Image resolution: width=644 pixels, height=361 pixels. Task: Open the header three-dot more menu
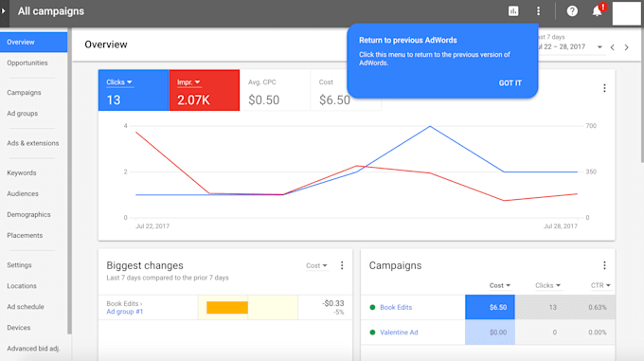pos(538,11)
